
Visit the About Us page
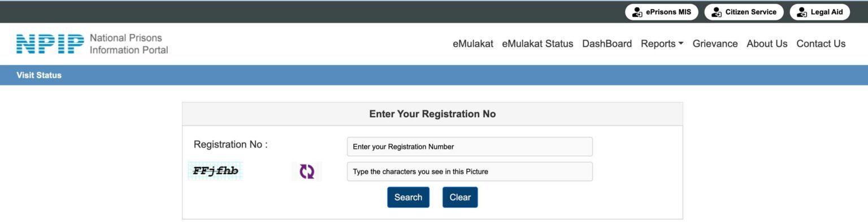(767, 44)
